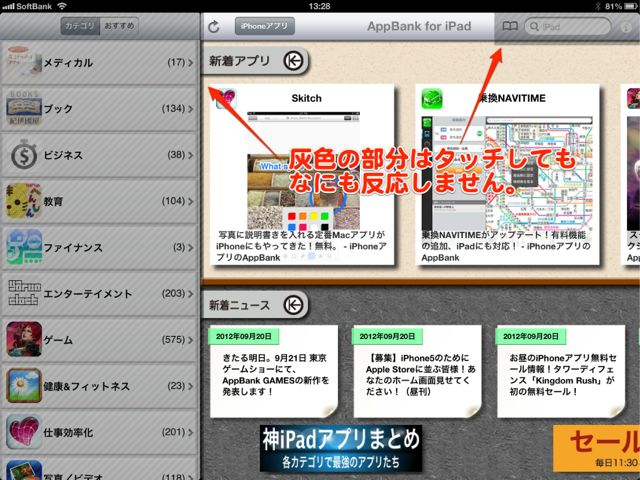Tap the 神iPadアプリまとめ banner
This screenshot has width=640, height=480.
click(x=341, y=448)
